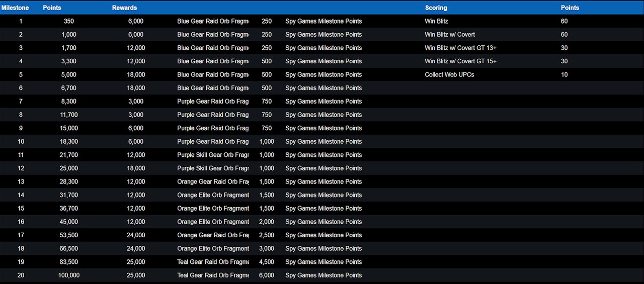Screen dimensions: 644x284
Task: Select the 83,500 points cell
Action: click(x=69, y=262)
